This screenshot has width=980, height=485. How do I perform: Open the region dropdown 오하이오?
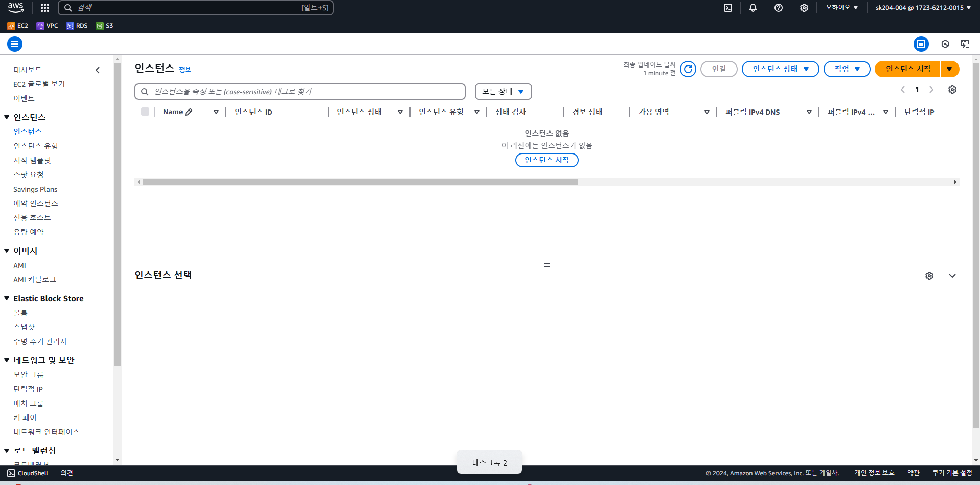coord(841,8)
